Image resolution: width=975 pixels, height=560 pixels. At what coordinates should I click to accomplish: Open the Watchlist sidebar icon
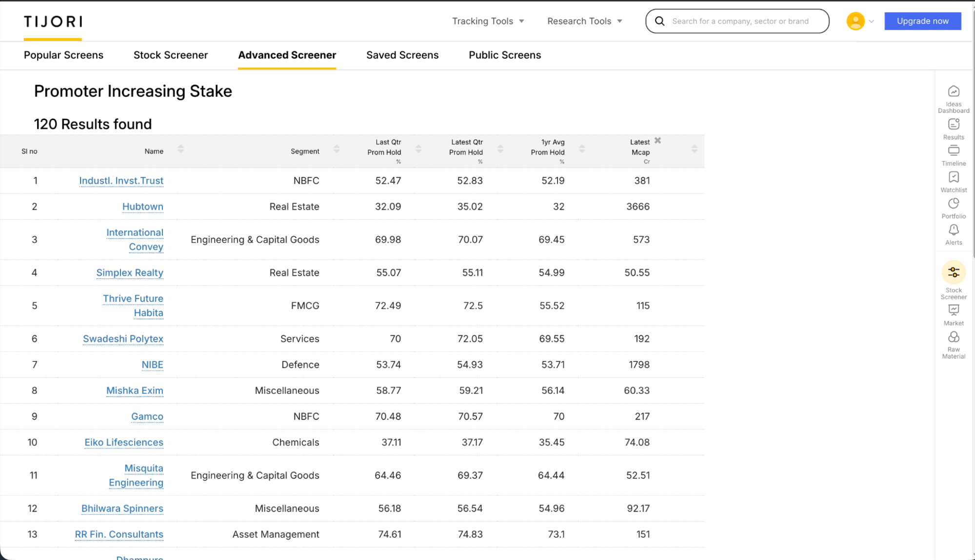953,177
